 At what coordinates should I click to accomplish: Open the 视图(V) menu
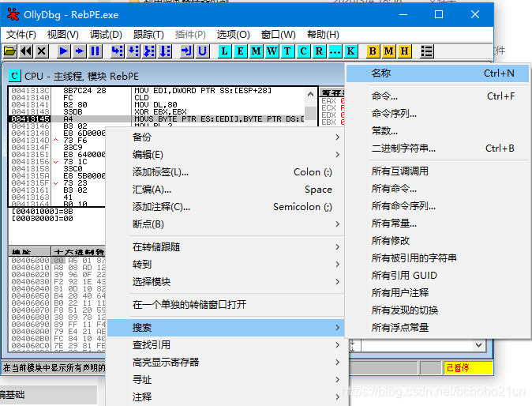coord(63,35)
